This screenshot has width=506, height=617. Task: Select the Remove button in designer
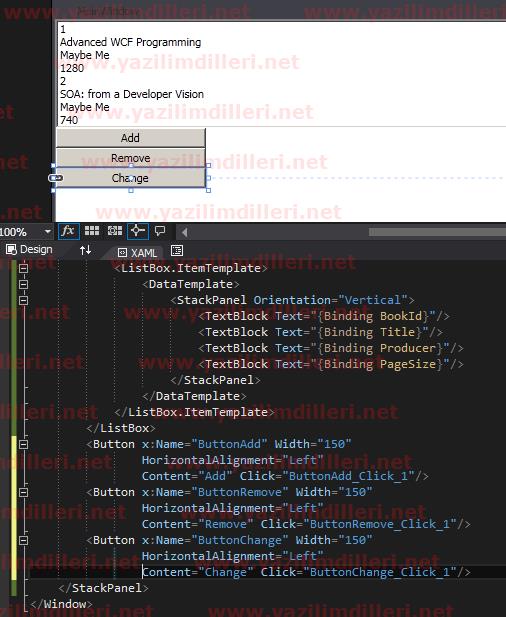131,157
